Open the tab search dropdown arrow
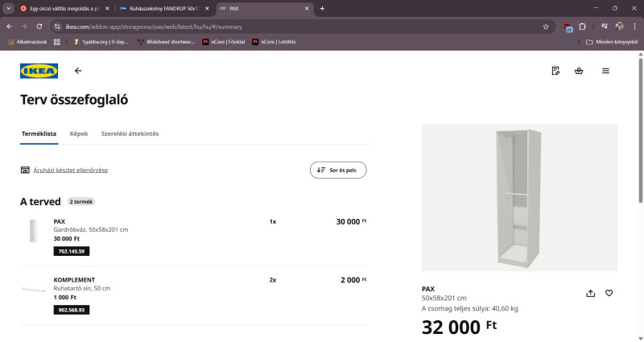The height and width of the screenshot is (342, 644). 9,8
